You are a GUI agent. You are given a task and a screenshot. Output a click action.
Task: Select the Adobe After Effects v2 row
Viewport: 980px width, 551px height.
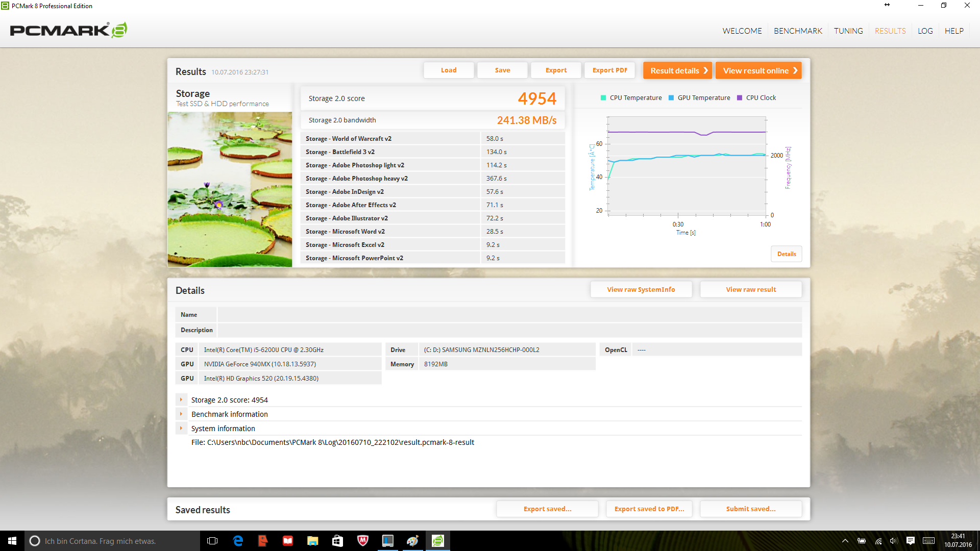tap(433, 205)
